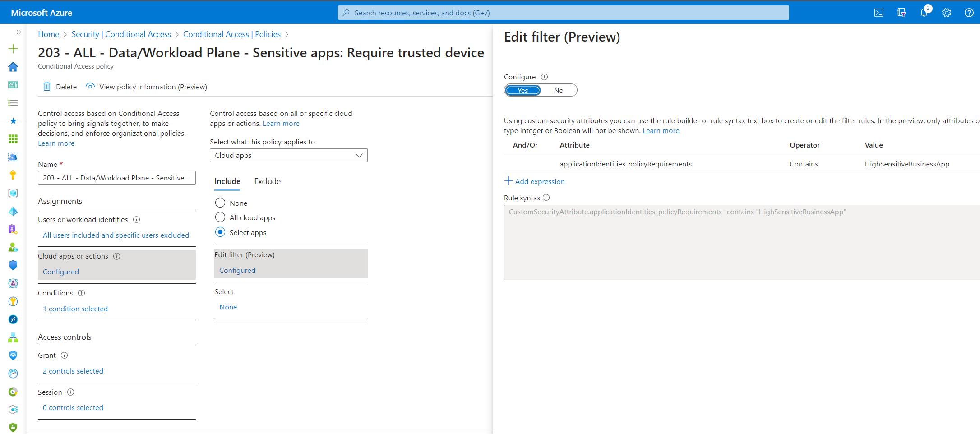Screen dimensions: 980x434
Task: Click info icon next to Rule syntax
Action: click(x=546, y=198)
